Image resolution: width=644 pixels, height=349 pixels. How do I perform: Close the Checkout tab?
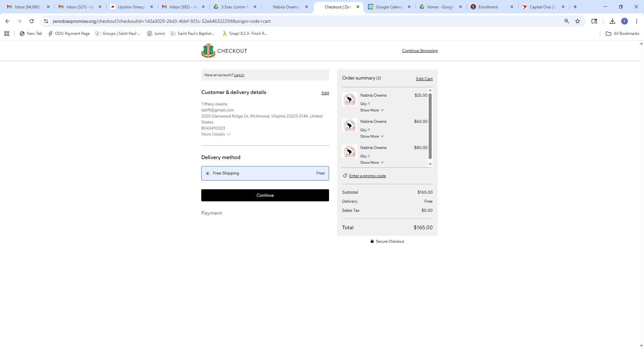358,7
